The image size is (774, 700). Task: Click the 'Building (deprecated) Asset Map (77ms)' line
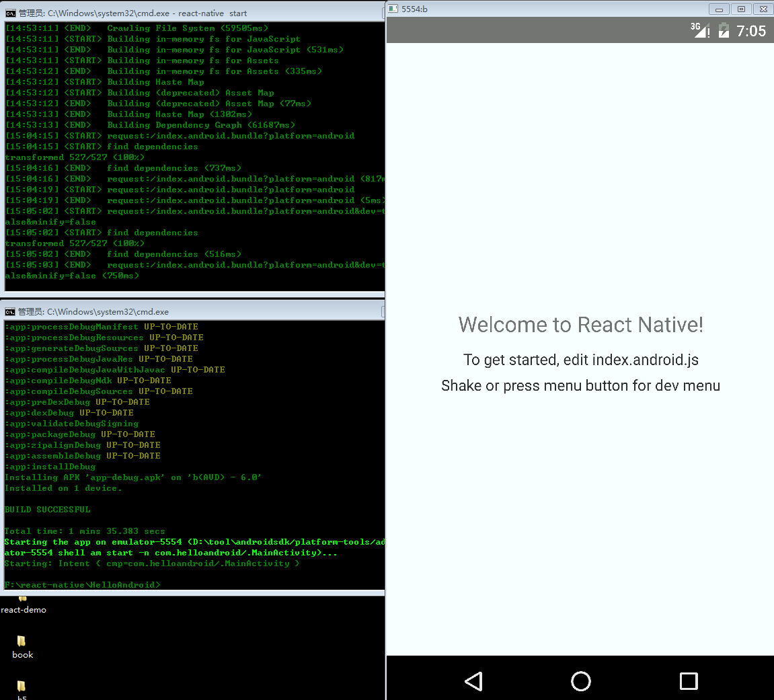(x=158, y=104)
